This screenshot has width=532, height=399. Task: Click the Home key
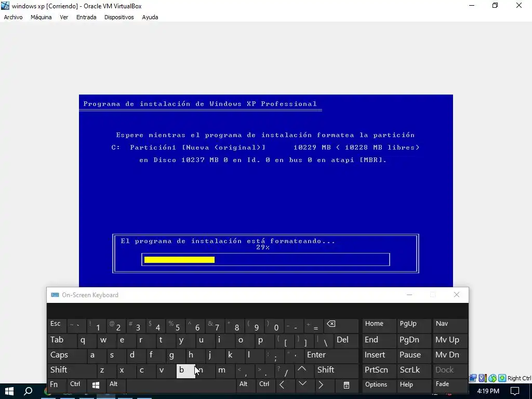[379, 325]
